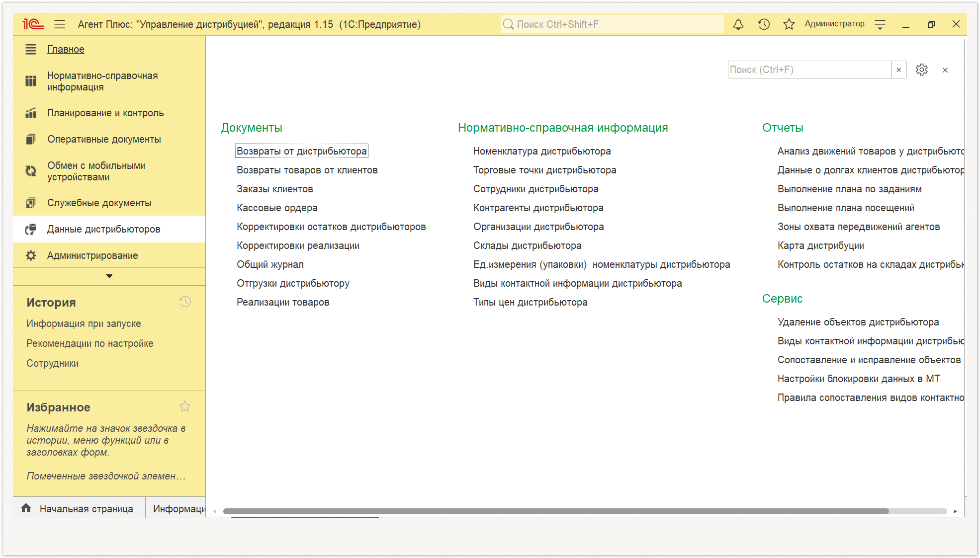The height and width of the screenshot is (558, 980).
Task: Open Выполнение плана по заданиям report
Action: 849,189
